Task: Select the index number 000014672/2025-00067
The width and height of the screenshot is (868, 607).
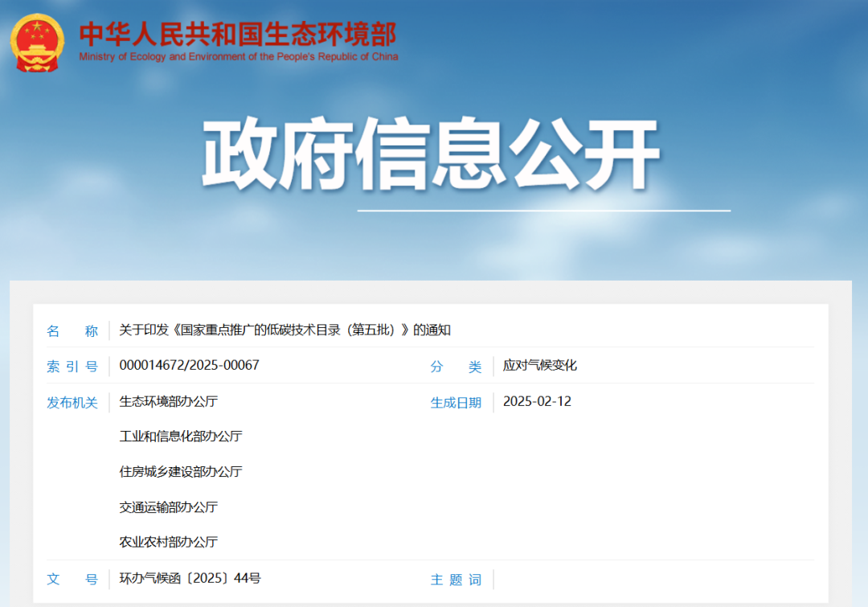Action: coord(190,366)
